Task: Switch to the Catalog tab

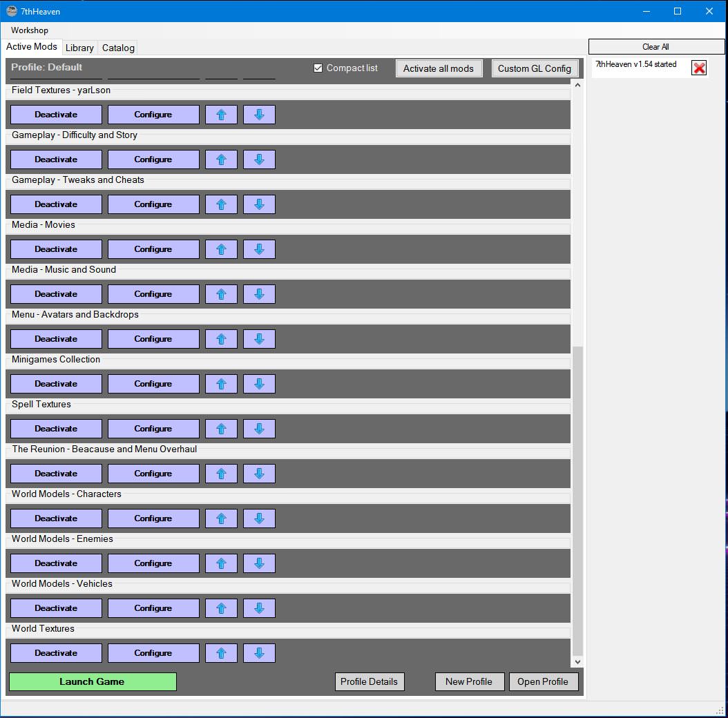Action: pyautogui.click(x=118, y=48)
